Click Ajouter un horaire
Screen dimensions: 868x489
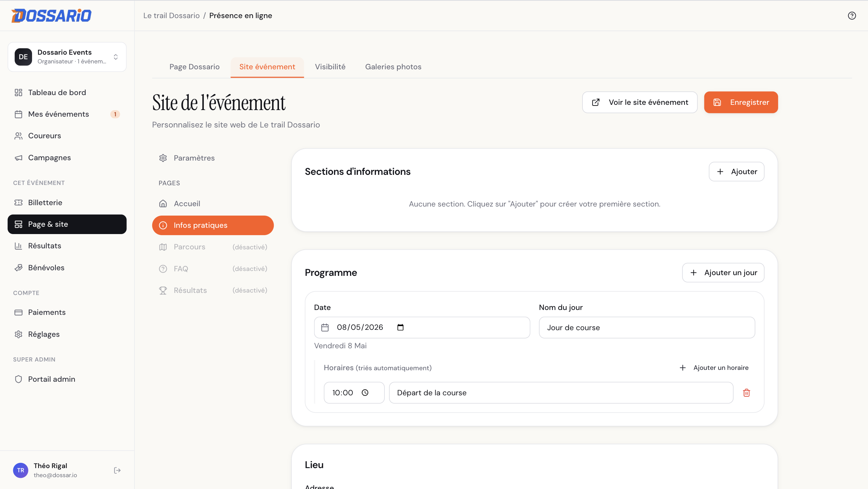714,368
